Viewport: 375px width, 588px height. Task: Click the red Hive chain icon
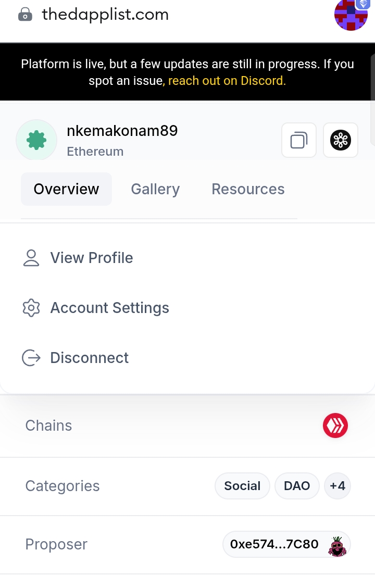coord(335,426)
